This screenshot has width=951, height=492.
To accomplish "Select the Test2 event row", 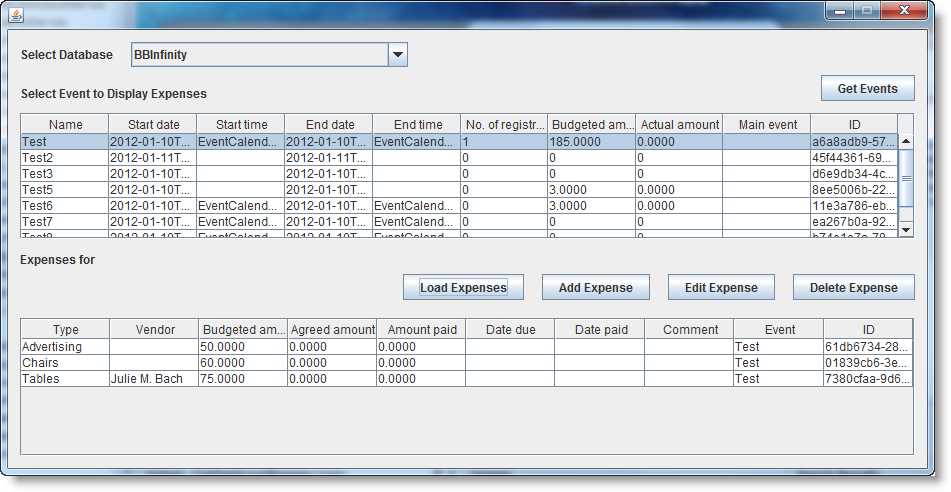I will point(459,158).
